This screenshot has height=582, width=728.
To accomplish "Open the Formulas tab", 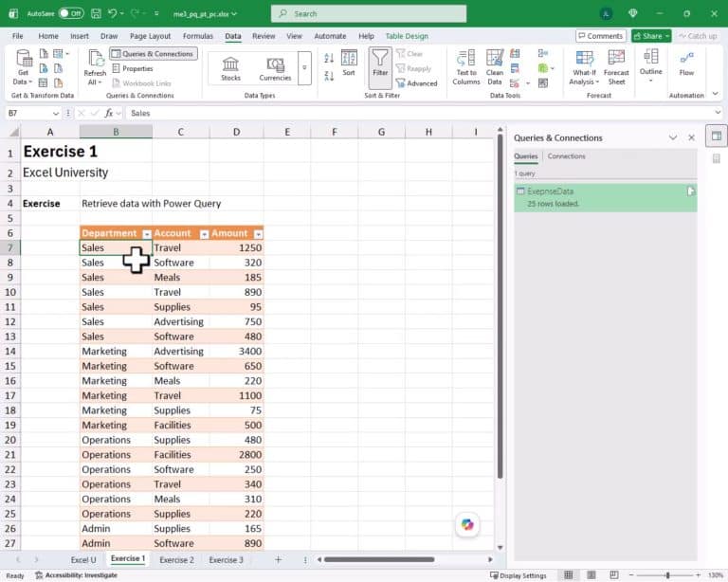I will [198, 36].
